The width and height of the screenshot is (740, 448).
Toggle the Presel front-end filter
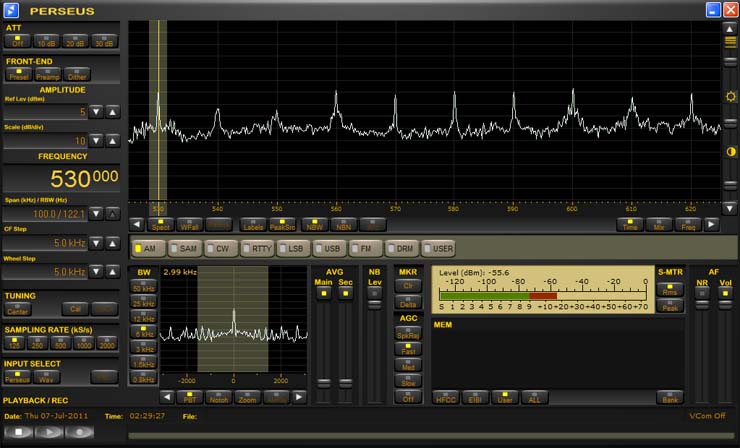point(19,74)
